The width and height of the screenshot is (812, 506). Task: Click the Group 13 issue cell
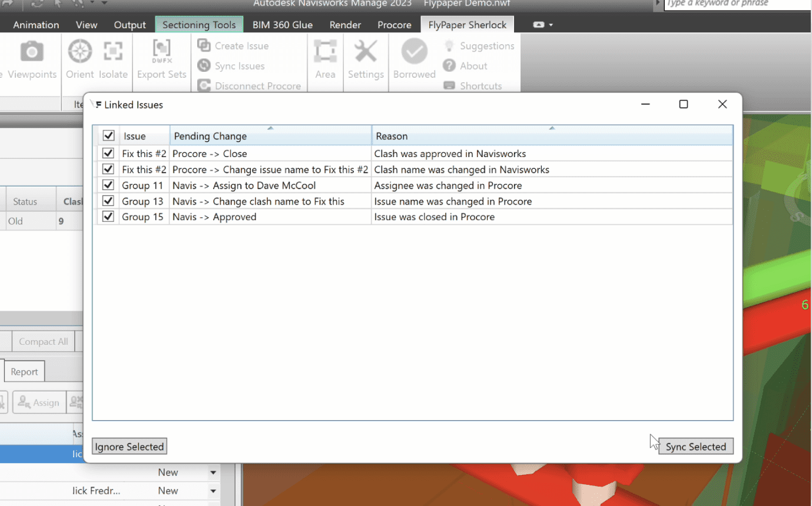pyautogui.click(x=144, y=201)
